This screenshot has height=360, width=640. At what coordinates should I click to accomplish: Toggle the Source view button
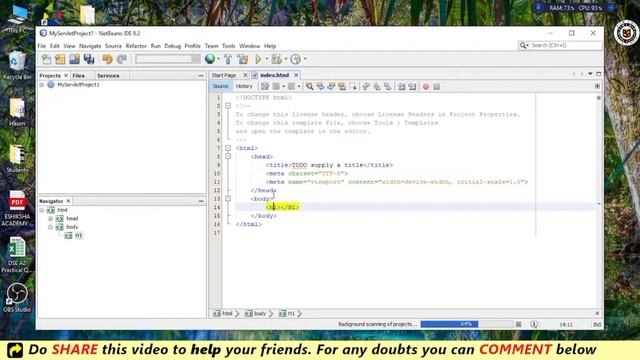[x=220, y=86]
